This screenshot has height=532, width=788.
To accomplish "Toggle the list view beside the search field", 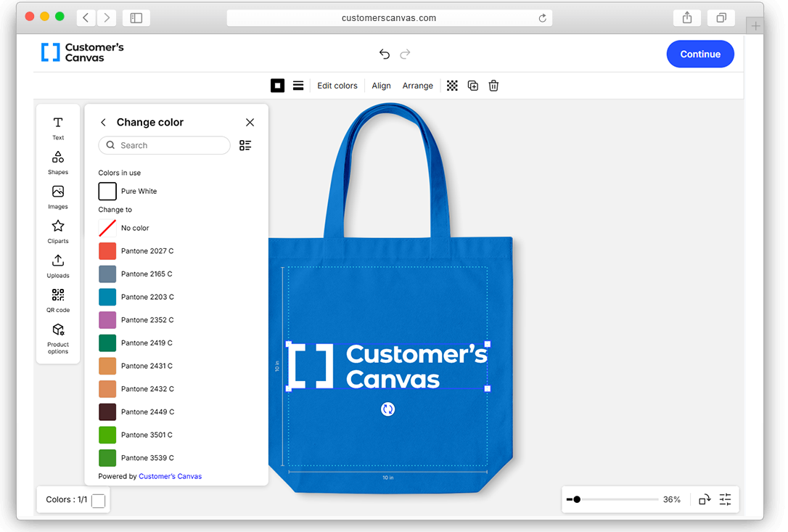I will point(245,145).
